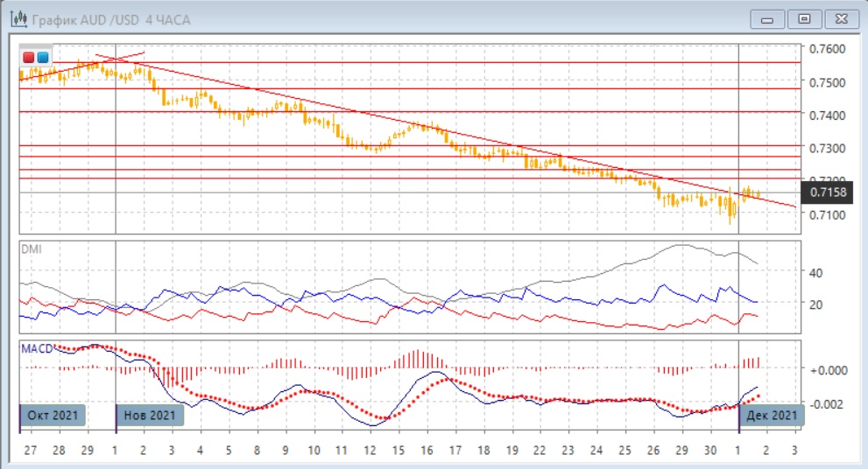Select the current price label 0.7158
868x469 pixels.
pyautogui.click(x=828, y=192)
